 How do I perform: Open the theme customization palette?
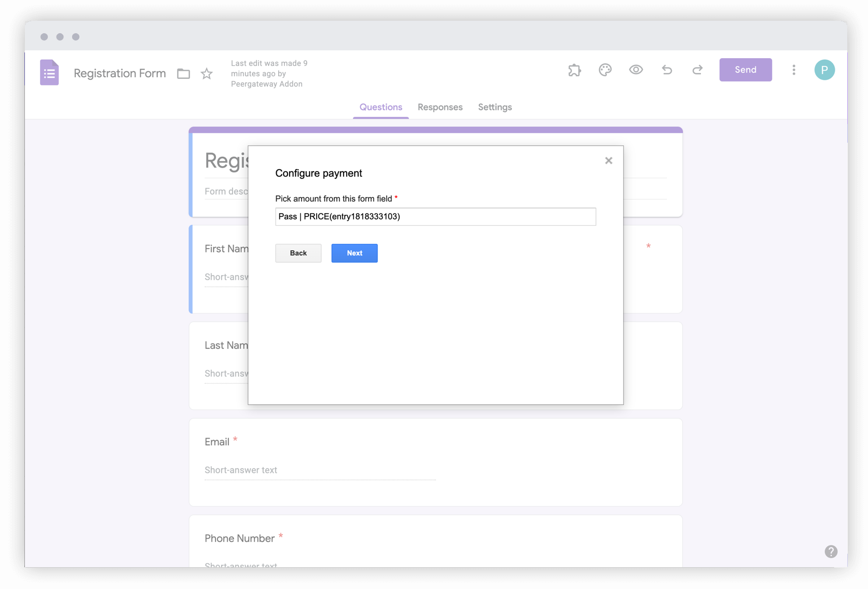click(605, 70)
